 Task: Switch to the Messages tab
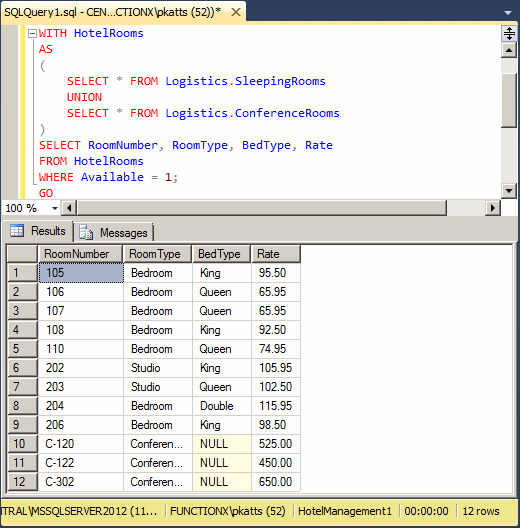[x=114, y=232]
